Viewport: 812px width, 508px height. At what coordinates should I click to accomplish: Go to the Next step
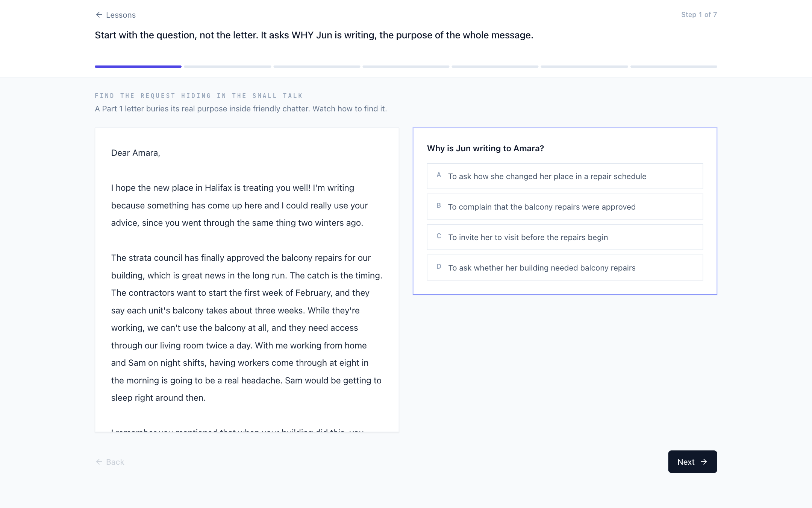[692, 462]
